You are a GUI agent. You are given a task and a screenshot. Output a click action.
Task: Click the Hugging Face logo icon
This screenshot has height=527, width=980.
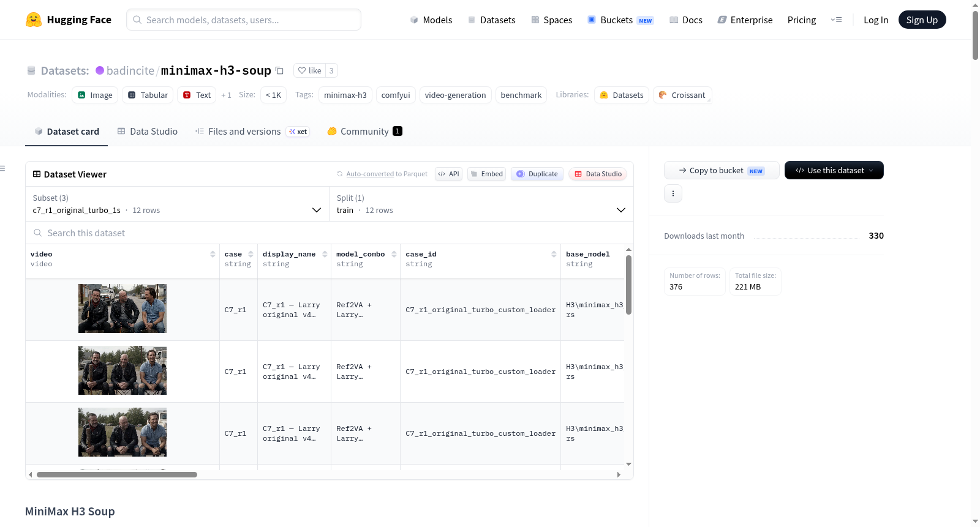34,20
